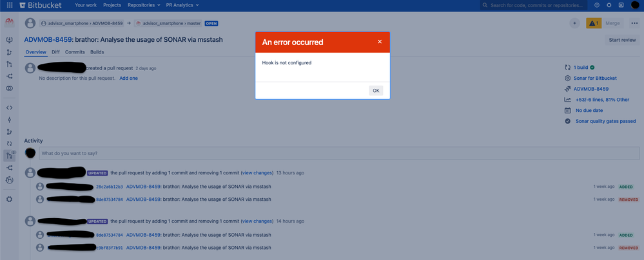Click the ADVMOB-8459 link in title
Screen dimensions: 644x260
[x=48, y=39]
